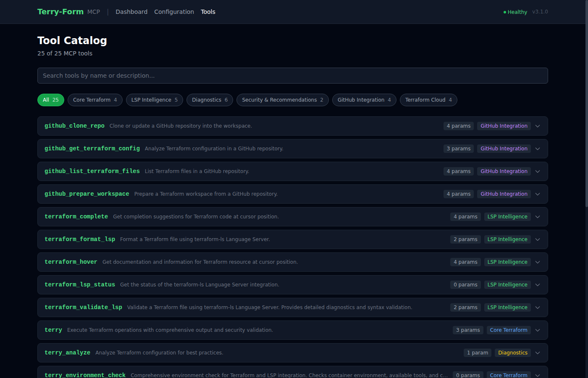
Task: Filter by Security & Recommendations
Action: click(282, 100)
